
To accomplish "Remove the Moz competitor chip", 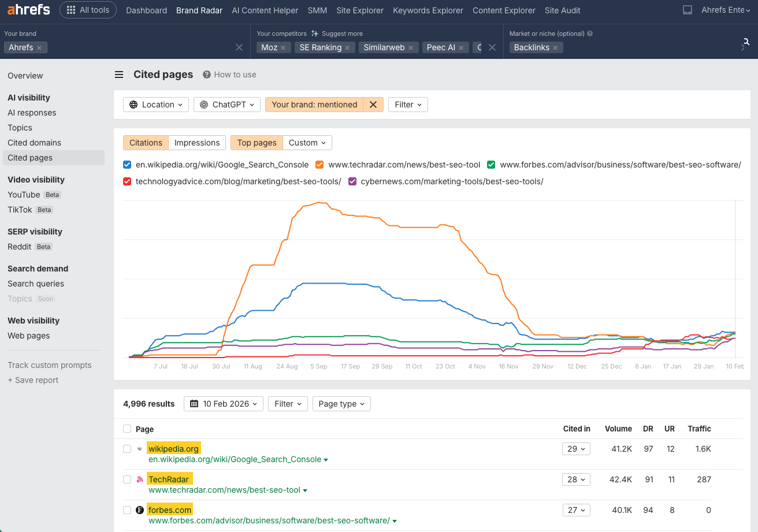I will 284,47.
